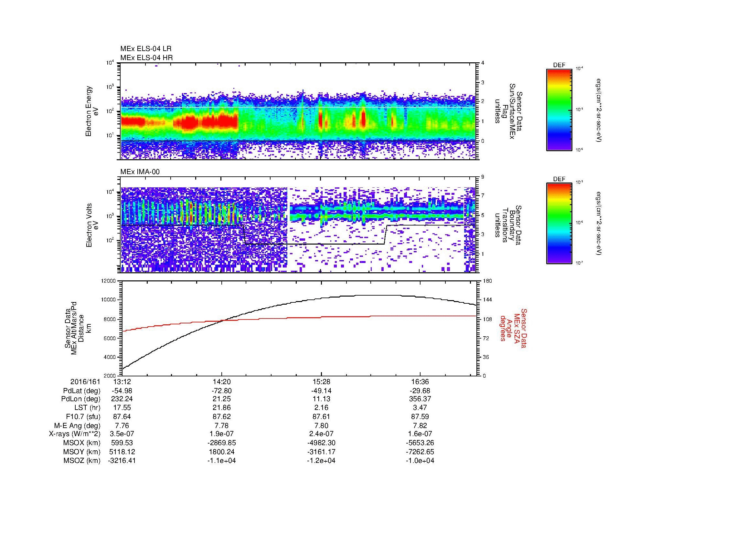Click the PdLat value '-49.14'
Image resolution: width=756 pixels, height=534 pixels.
321,391
